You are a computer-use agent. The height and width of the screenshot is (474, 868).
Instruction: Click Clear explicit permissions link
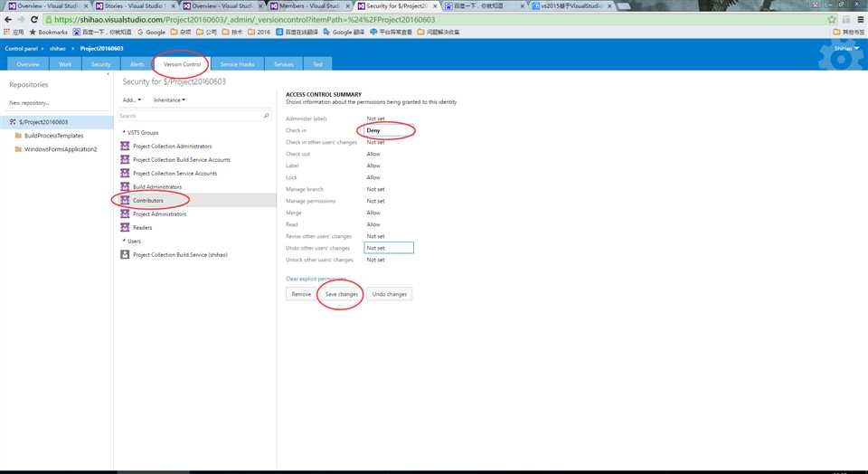[316, 279]
